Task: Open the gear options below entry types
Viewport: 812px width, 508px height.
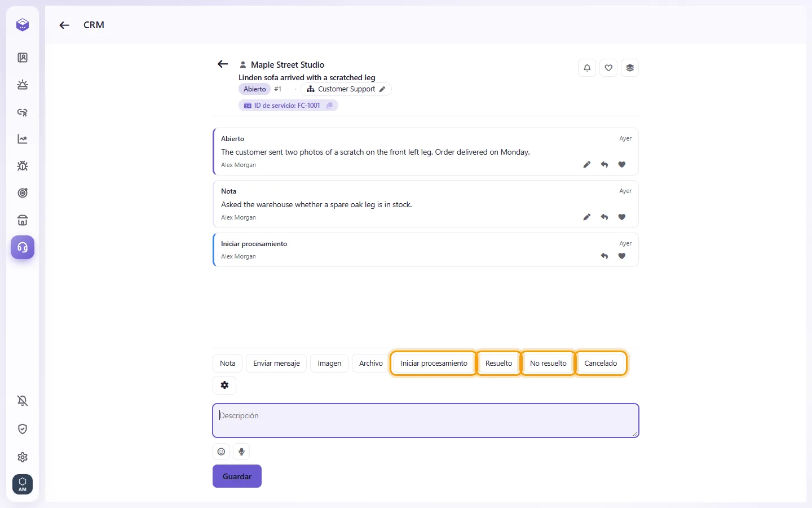Action: (x=224, y=385)
